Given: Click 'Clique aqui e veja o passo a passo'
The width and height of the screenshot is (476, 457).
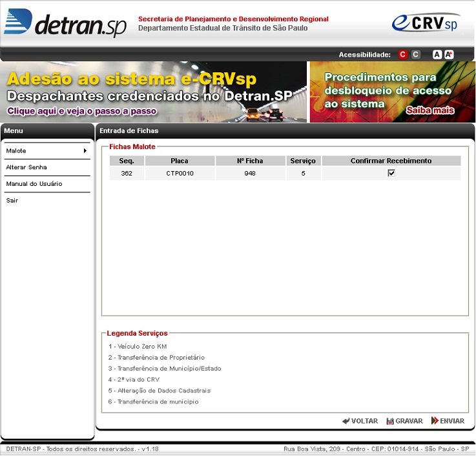Looking at the screenshot, I should click(x=81, y=111).
